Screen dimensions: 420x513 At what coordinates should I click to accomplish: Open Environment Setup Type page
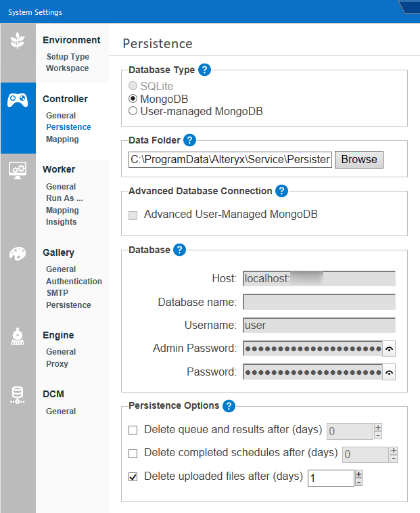(68, 57)
